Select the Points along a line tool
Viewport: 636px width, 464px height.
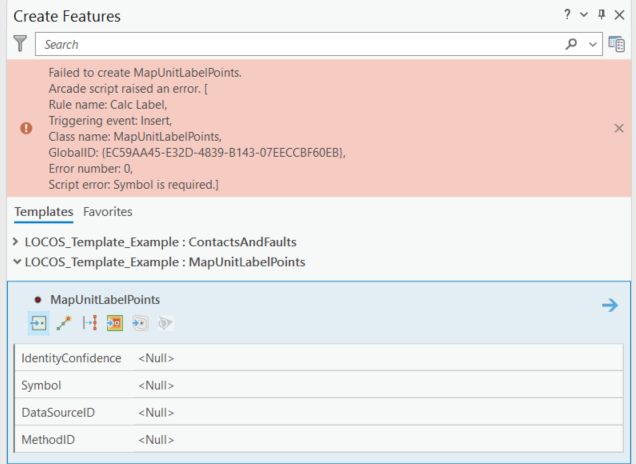tap(90, 323)
